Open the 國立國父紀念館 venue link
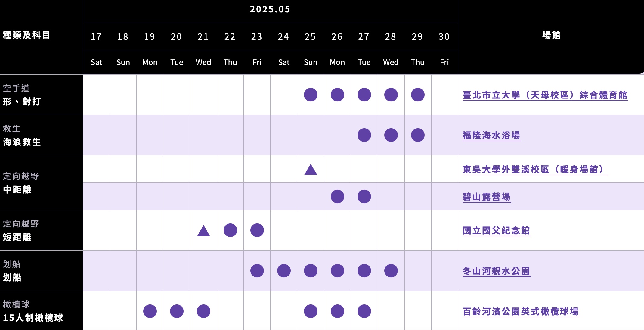 coord(496,231)
